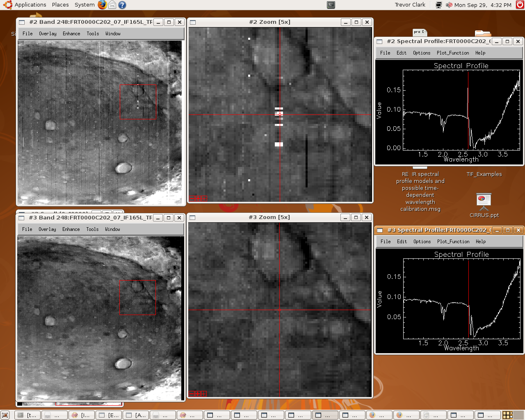
Task: Open window menu icon of #3 Spectral Profile
Action: (x=380, y=230)
